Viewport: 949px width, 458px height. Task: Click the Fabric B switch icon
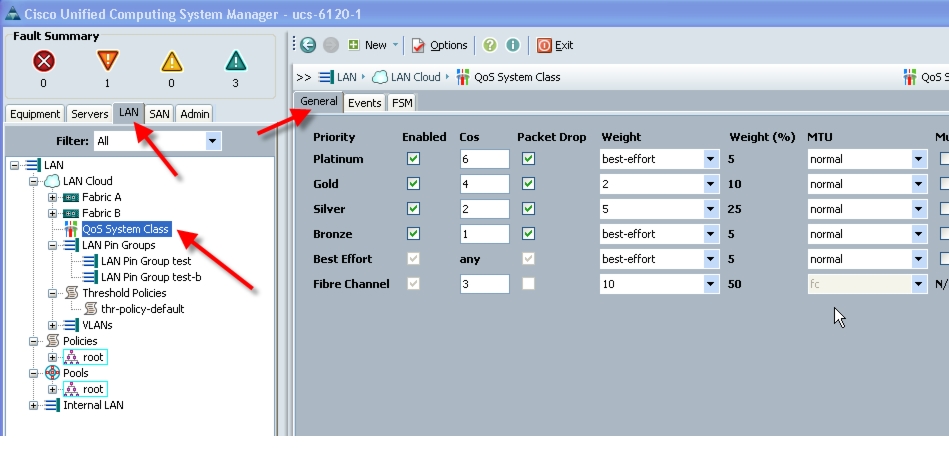pos(71,213)
